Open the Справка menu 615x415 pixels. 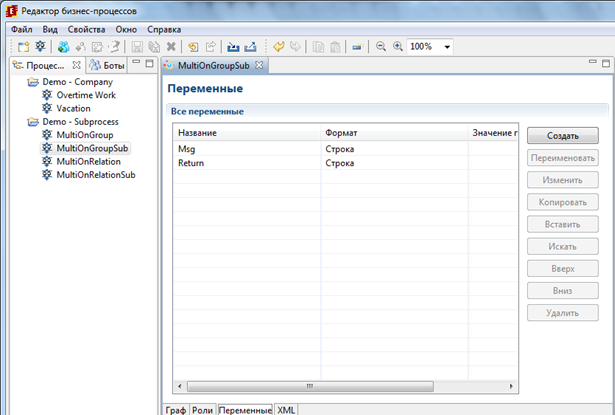(164, 29)
